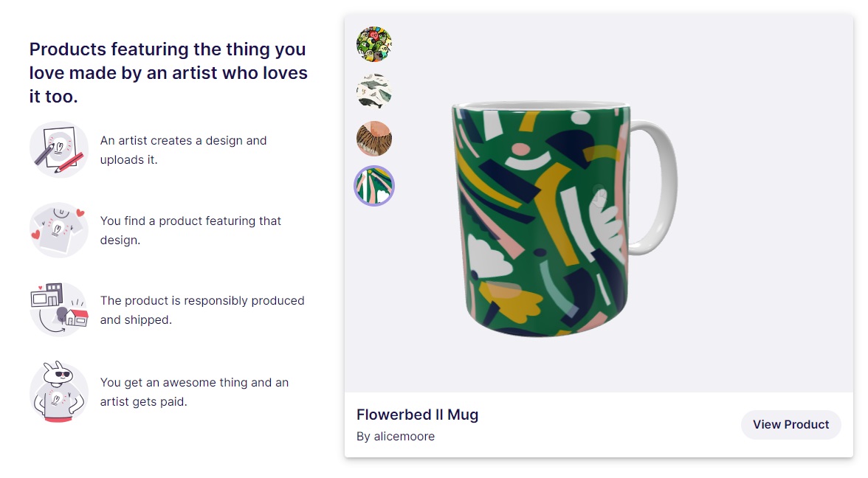Click 'responsibly produced and shipped' text

point(202,310)
